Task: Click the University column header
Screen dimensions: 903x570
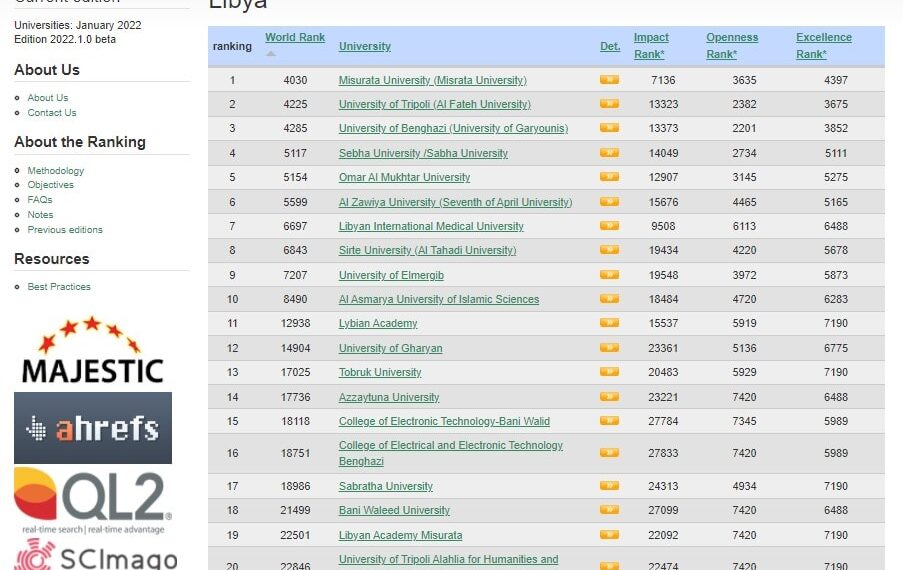Action: pos(364,46)
